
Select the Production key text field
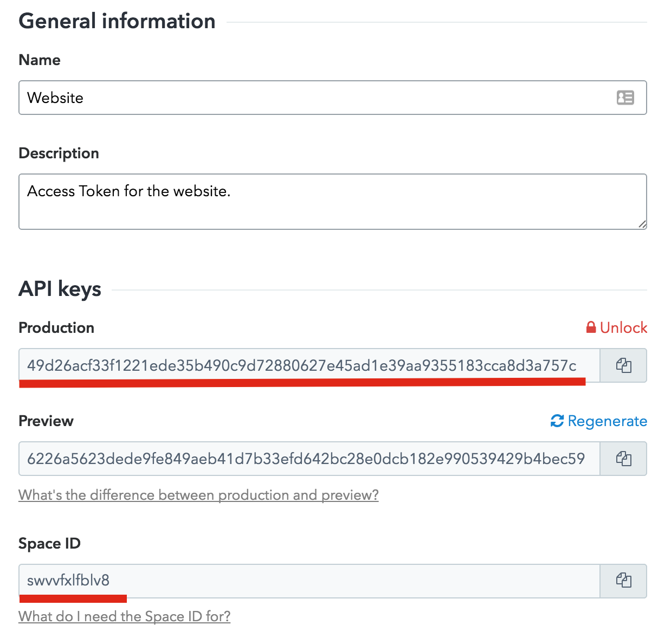point(309,365)
